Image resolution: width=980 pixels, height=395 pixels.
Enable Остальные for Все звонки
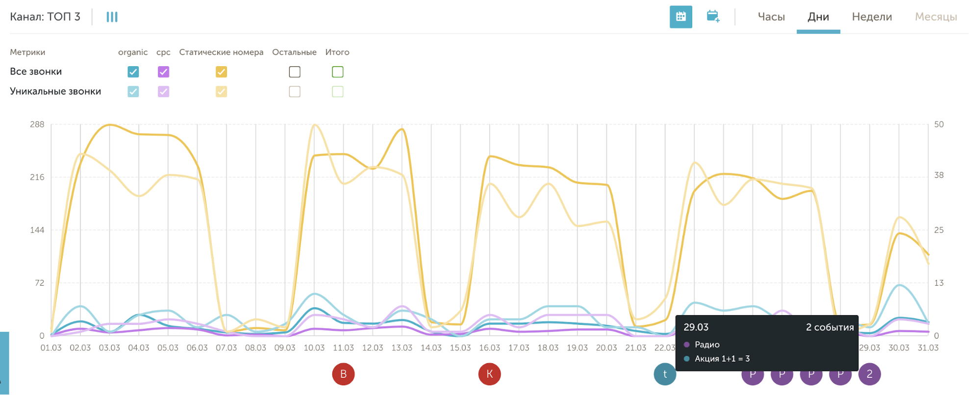pos(295,72)
